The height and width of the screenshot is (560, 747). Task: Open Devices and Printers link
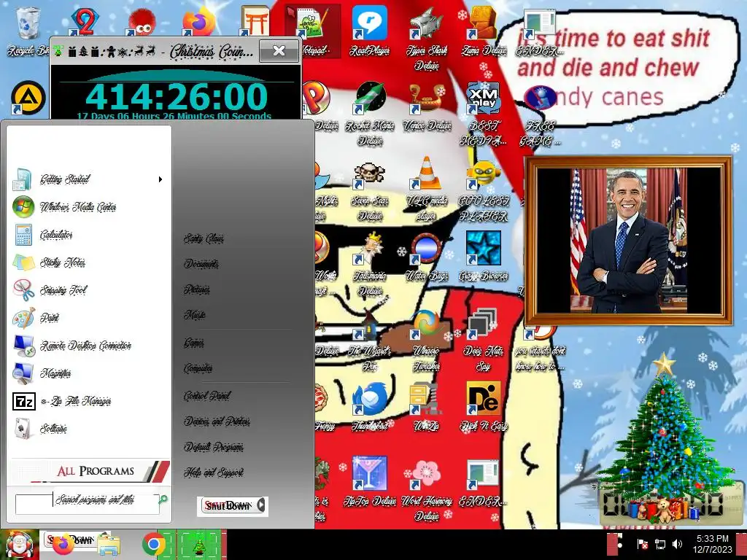[217, 421]
